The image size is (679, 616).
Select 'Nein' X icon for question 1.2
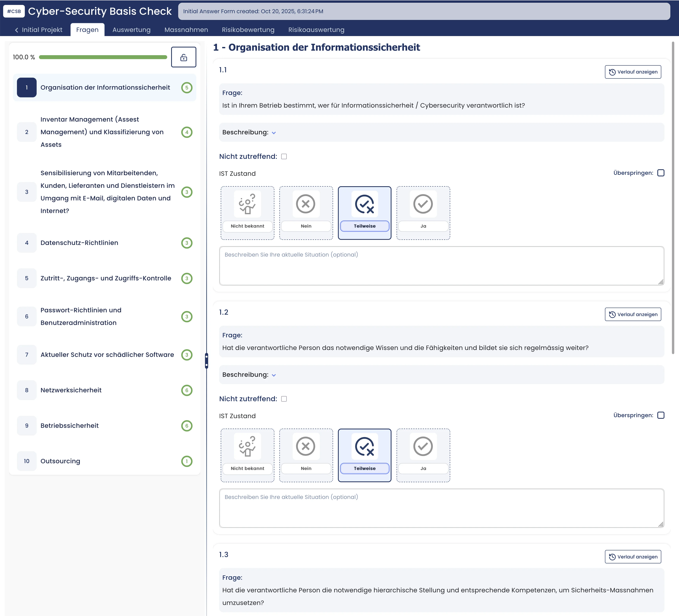tap(305, 446)
